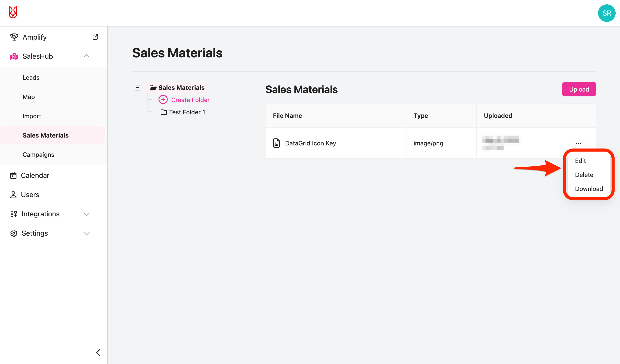Click the red company logo

[12, 12]
